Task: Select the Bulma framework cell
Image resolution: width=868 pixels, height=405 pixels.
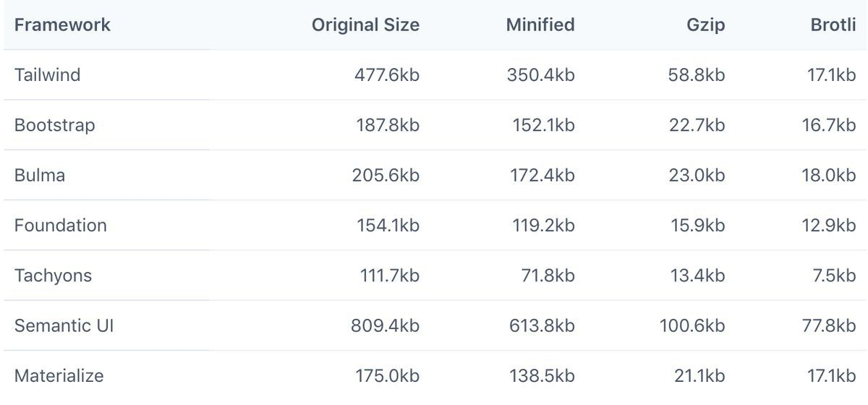Action: pyautogui.click(x=40, y=175)
